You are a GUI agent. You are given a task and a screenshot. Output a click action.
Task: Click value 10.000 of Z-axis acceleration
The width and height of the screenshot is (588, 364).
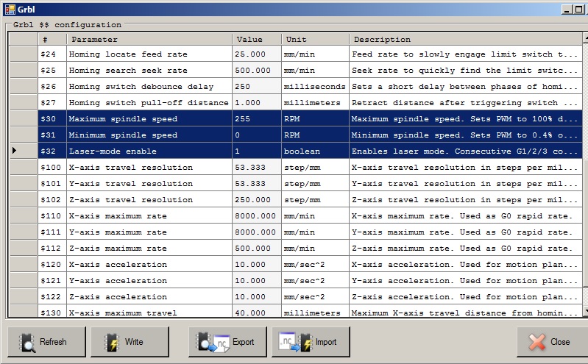257,296
